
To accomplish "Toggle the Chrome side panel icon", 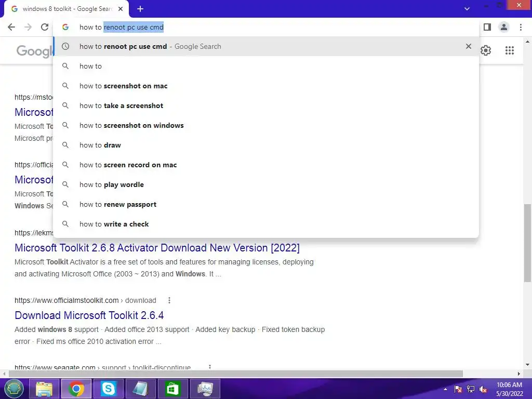I will point(487,27).
